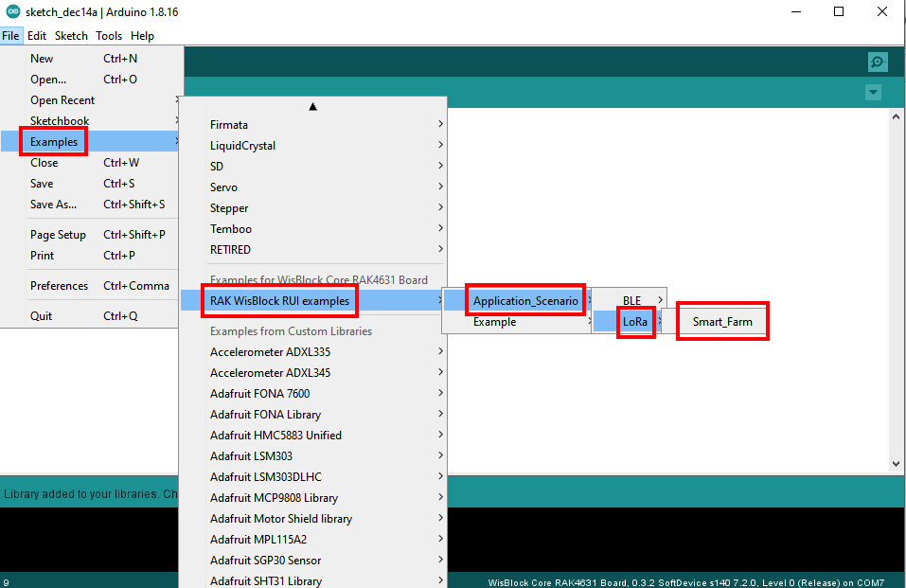Expand Adafruit LSM303 examples
Image resolution: width=906 pixels, height=588 pixels.
coord(312,455)
